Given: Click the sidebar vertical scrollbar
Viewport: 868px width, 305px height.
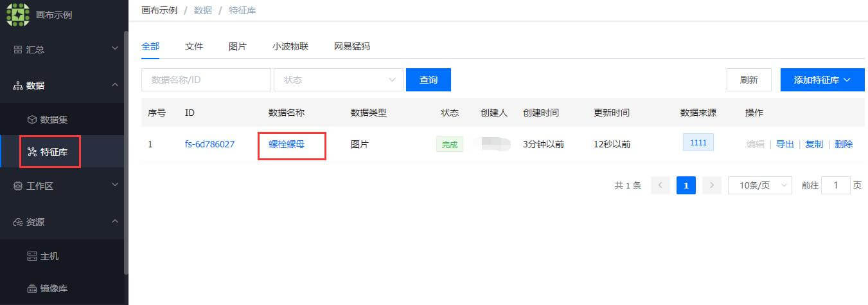Looking at the screenshot, I should tap(126, 153).
